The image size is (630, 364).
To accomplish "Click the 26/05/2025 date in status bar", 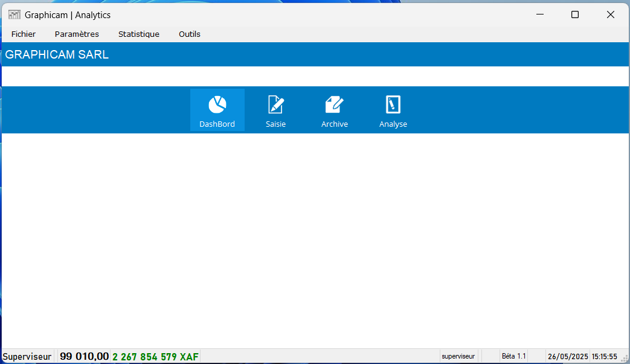I will [567, 357].
